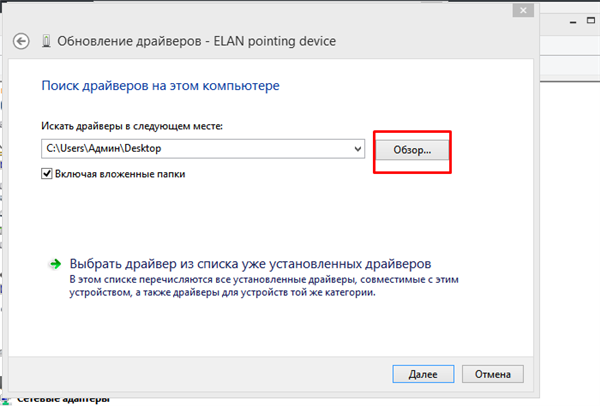Click the description text 'В этом списке перечисляются...'

(x=264, y=286)
